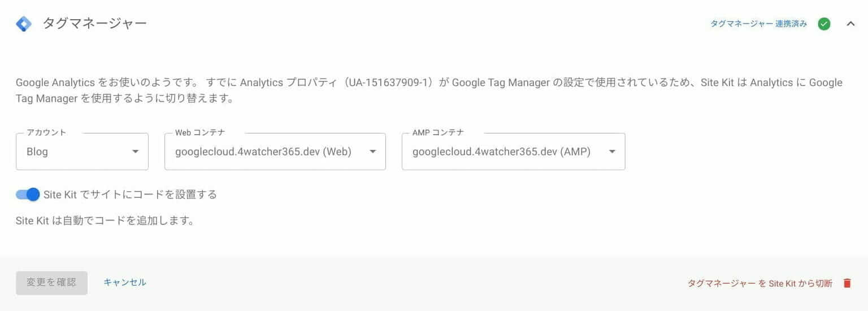Click the Web コンテナ dropdown arrow
The width and height of the screenshot is (868, 311).
coord(372,152)
